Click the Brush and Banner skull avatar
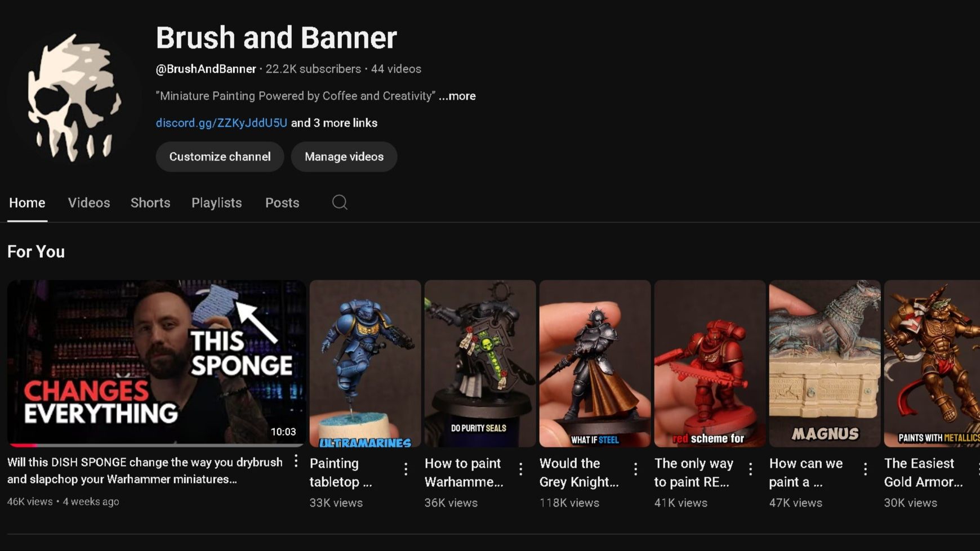Image resolution: width=980 pixels, height=551 pixels. tap(73, 98)
